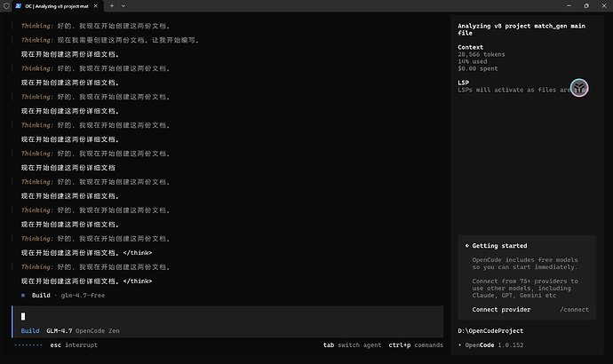613x364 pixels.
Task: Click the /connect command text
Action: (x=574, y=309)
